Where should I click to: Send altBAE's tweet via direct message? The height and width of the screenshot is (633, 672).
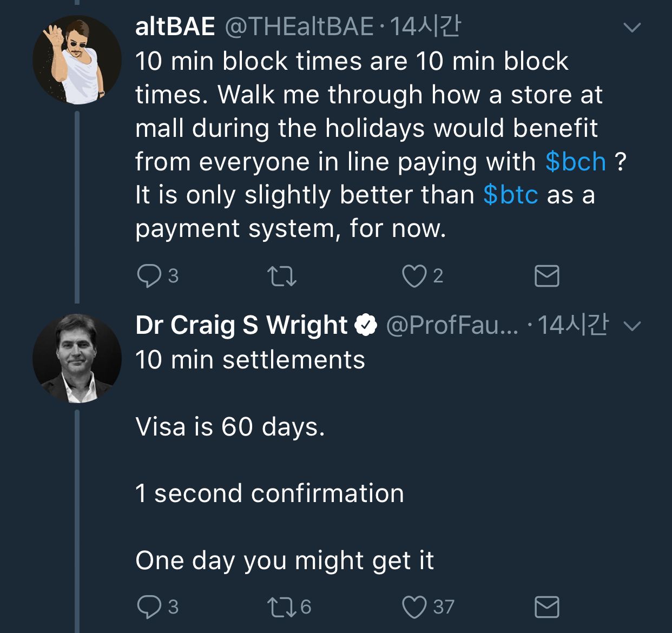pos(546,276)
